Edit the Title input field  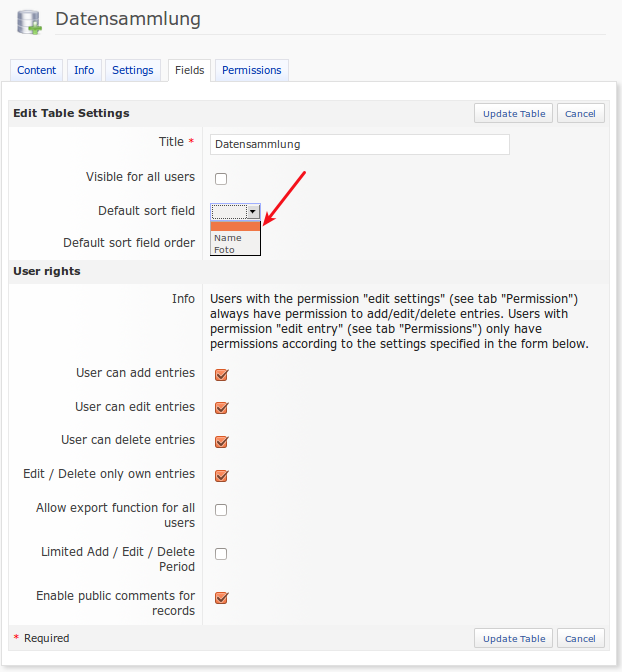[360, 144]
